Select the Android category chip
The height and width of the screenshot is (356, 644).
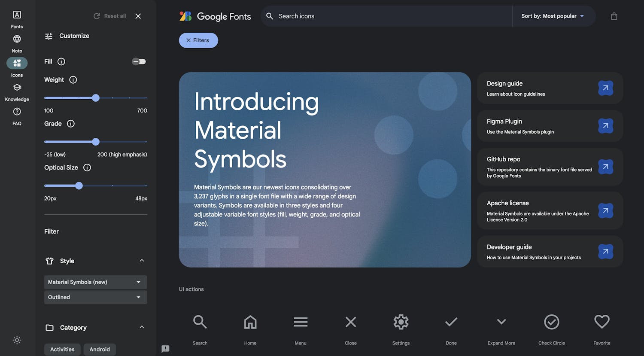[100, 349]
